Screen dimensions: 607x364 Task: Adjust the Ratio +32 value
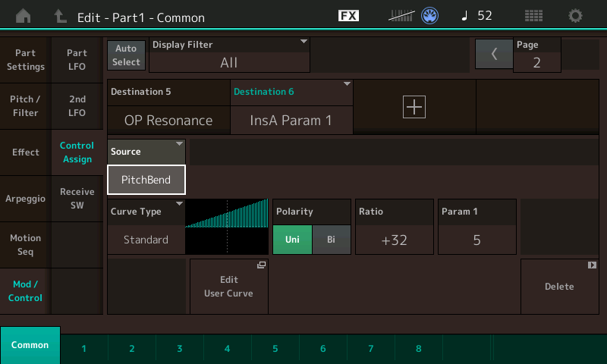(x=394, y=239)
